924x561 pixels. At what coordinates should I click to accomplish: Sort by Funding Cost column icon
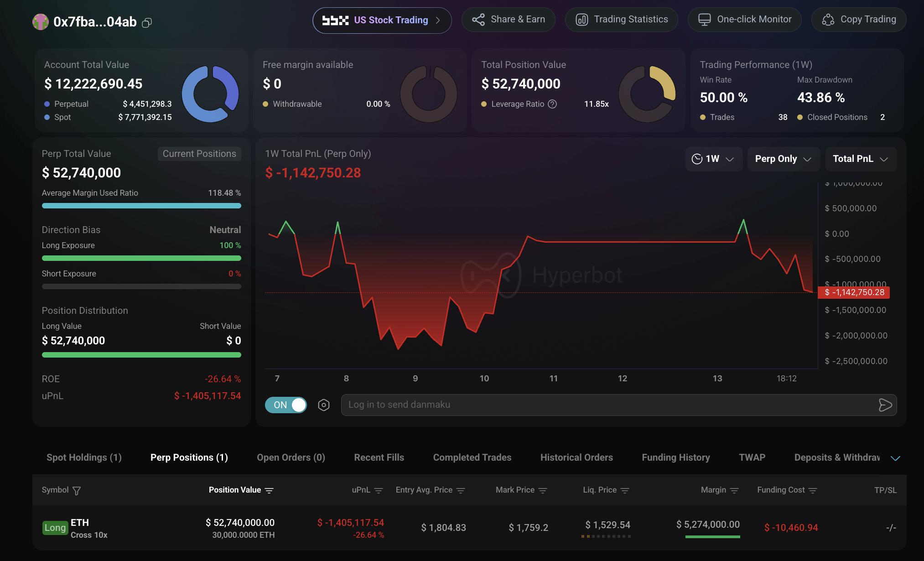tap(813, 491)
